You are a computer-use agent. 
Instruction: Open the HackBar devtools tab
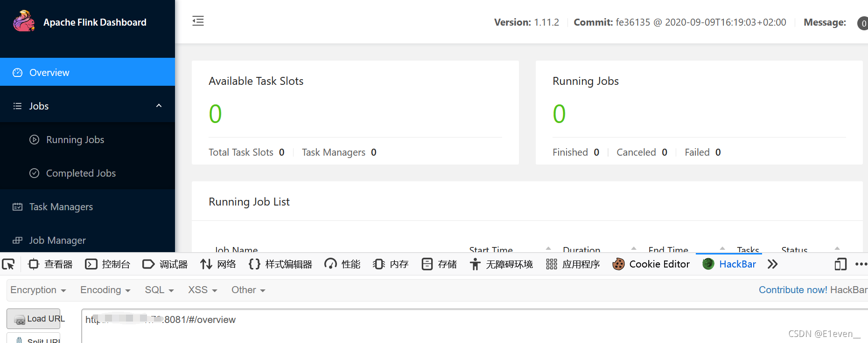point(729,264)
